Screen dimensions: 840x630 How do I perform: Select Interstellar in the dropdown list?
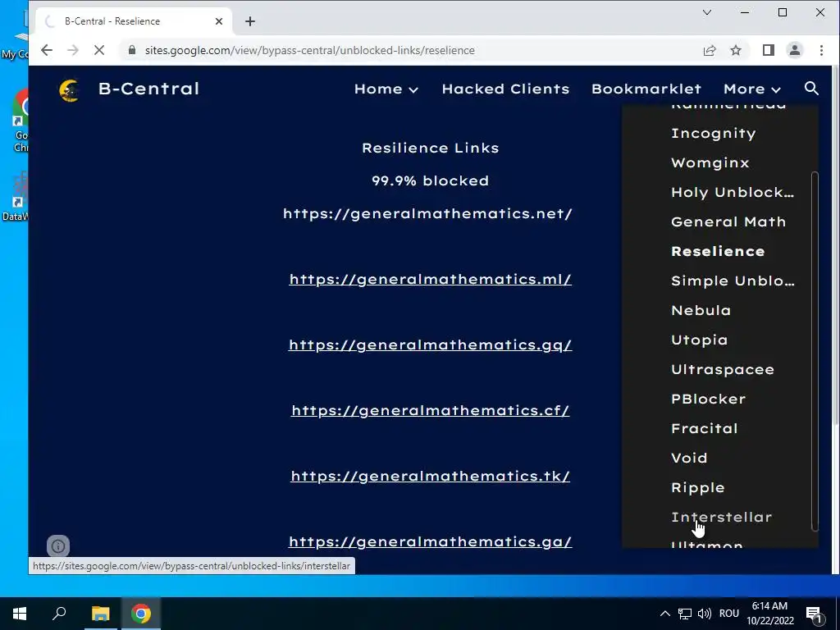point(721,517)
